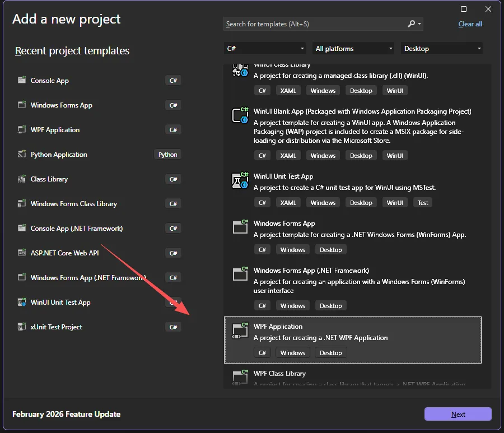
Task: Click the WinUI Unit Test App flask icon
Action: [x=240, y=180]
